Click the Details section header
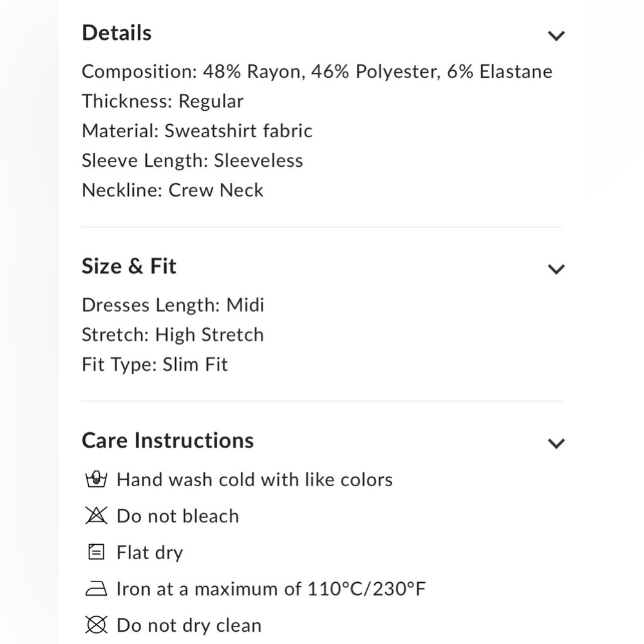This screenshot has height=644, width=644. 116,32
